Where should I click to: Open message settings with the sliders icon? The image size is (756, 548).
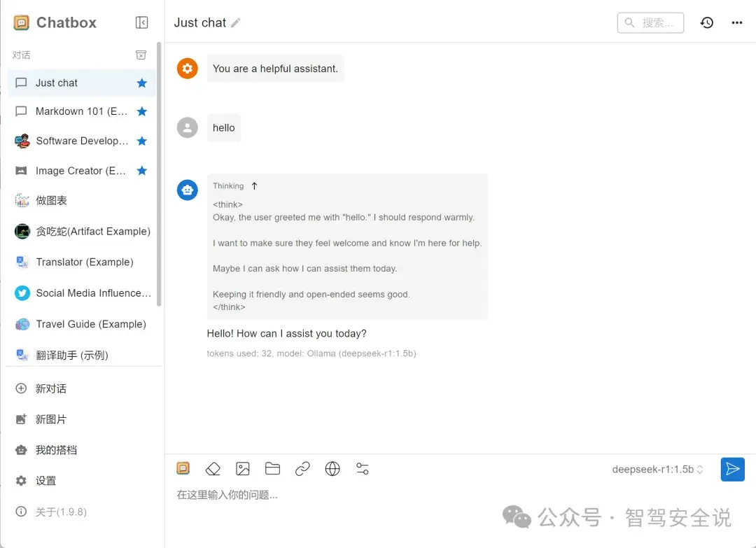363,469
